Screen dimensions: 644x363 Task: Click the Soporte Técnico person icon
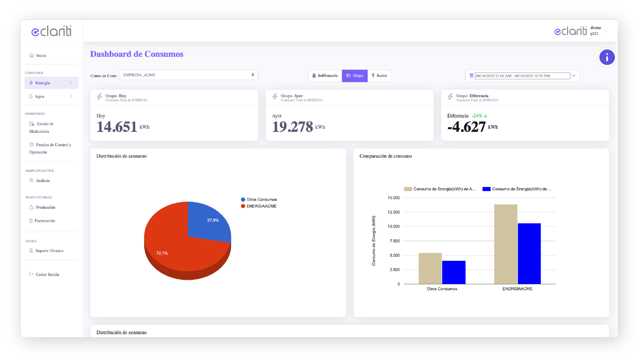[x=31, y=251]
